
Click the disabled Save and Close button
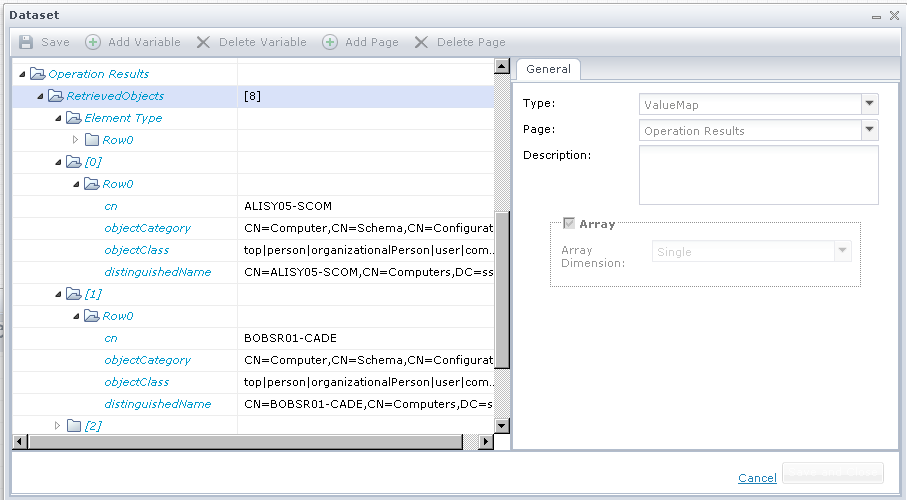point(833,473)
